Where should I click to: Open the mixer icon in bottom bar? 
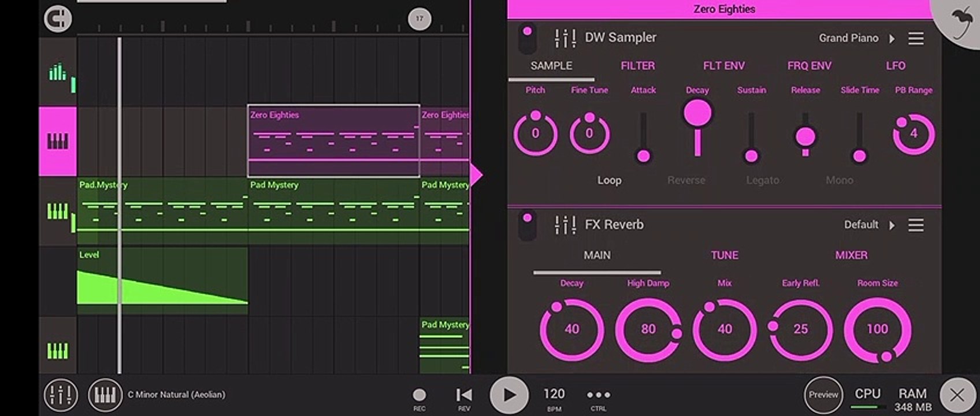click(61, 395)
